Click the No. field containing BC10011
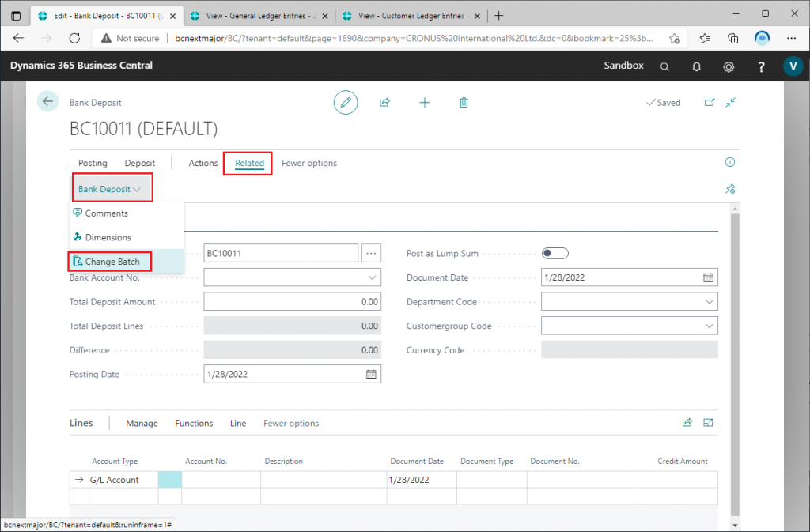810x532 pixels. click(x=281, y=254)
